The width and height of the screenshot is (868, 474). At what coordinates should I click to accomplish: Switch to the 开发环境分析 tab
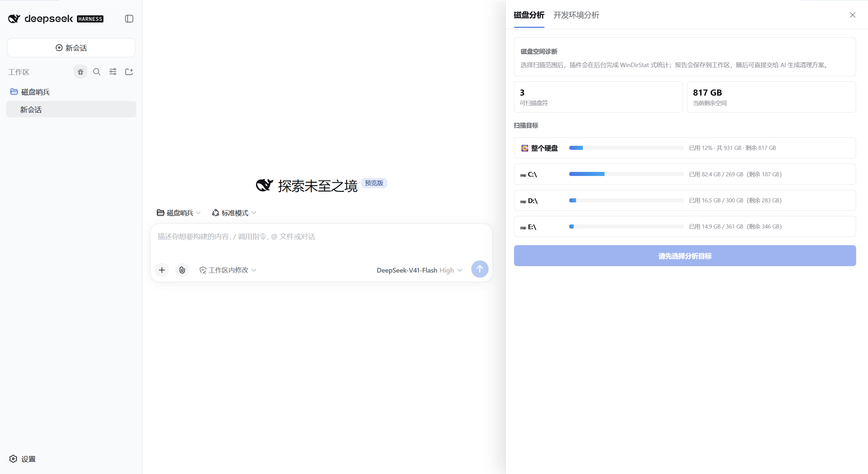click(576, 15)
